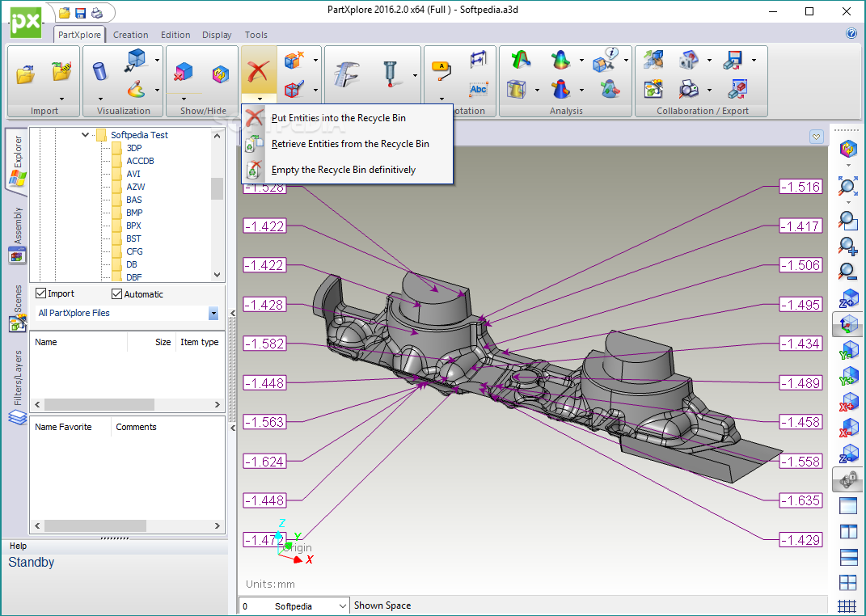This screenshot has width=866, height=616.
Task: Choose Empty the Recycle Bin definitively
Action: tap(347, 170)
